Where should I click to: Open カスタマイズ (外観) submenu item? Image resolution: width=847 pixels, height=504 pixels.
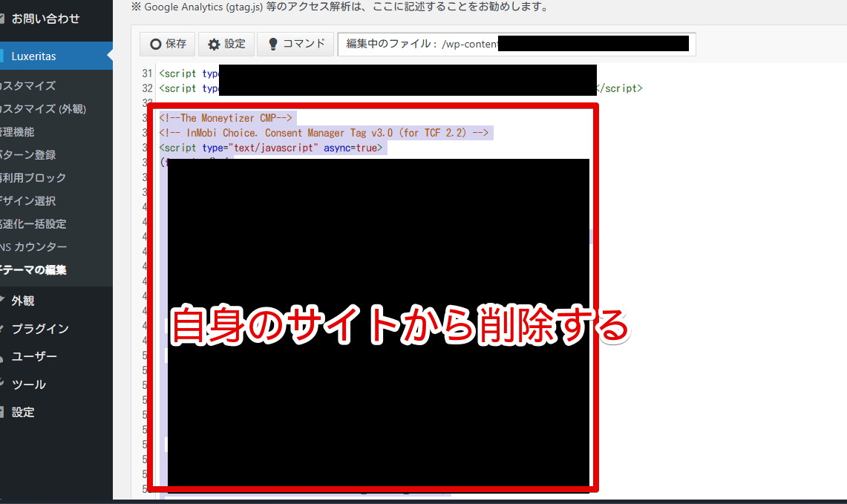[43, 109]
